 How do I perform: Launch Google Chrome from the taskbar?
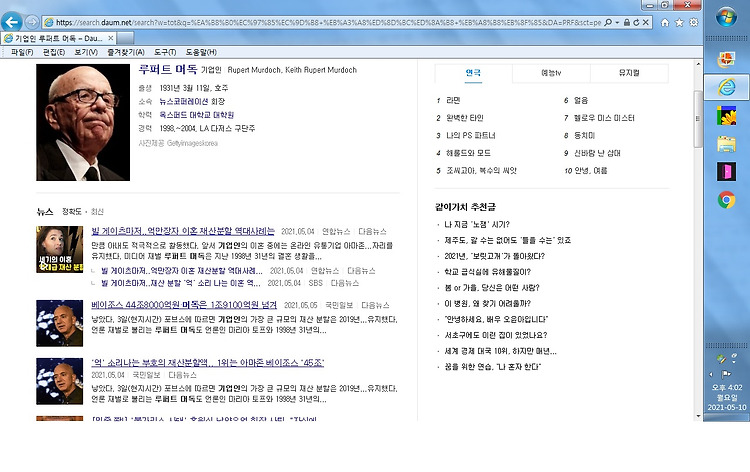pos(727,200)
